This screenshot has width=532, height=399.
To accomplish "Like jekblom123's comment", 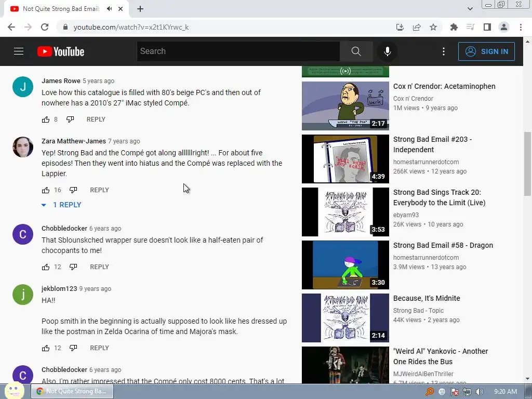I will click(46, 348).
